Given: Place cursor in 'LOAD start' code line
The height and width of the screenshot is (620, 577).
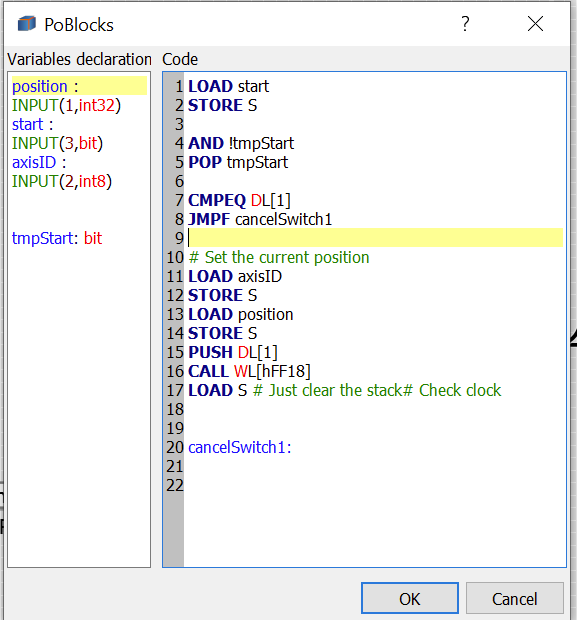Looking at the screenshot, I should pyautogui.click(x=229, y=86).
